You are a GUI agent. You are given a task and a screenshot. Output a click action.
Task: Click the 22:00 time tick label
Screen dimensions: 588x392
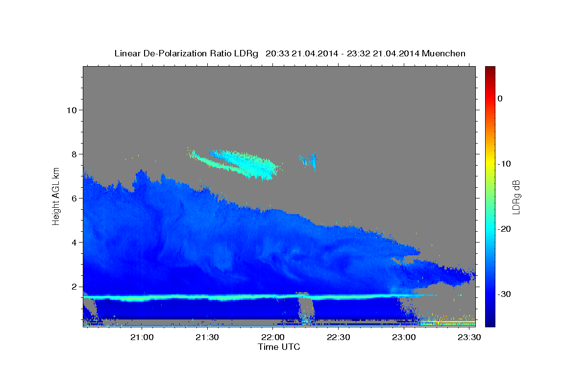pyautogui.click(x=273, y=338)
